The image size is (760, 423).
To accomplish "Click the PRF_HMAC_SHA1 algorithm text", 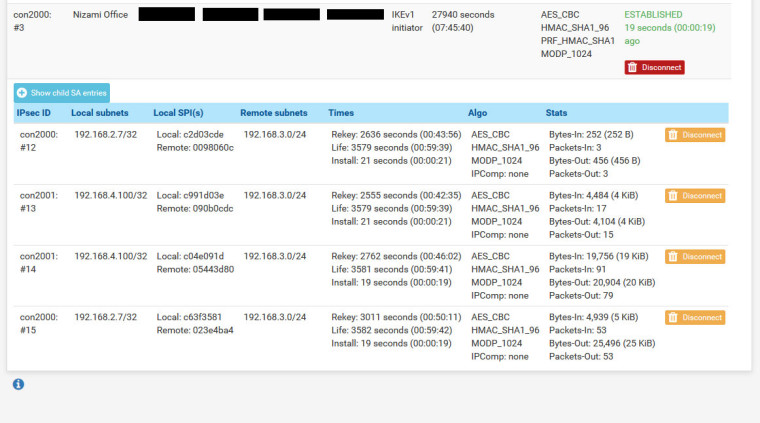I will pyautogui.click(x=578, y=41).
